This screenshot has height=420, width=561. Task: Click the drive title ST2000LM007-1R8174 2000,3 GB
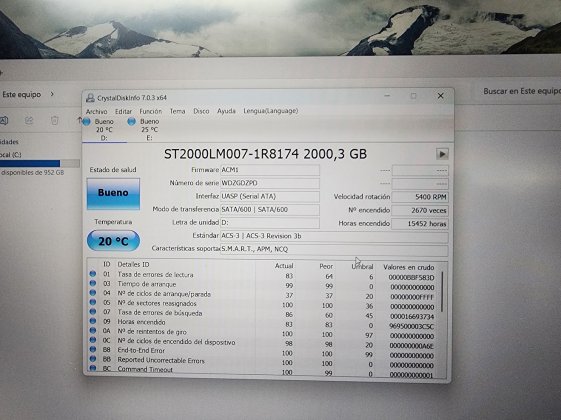click(265, 154)
